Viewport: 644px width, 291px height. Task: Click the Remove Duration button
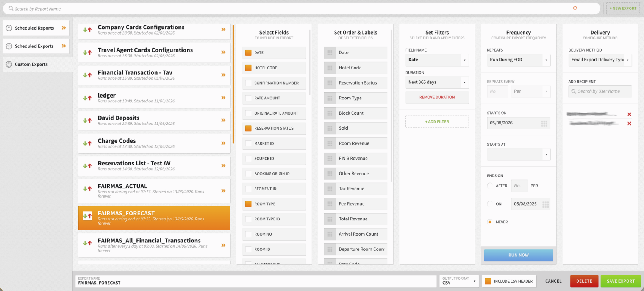coord(437,97)
